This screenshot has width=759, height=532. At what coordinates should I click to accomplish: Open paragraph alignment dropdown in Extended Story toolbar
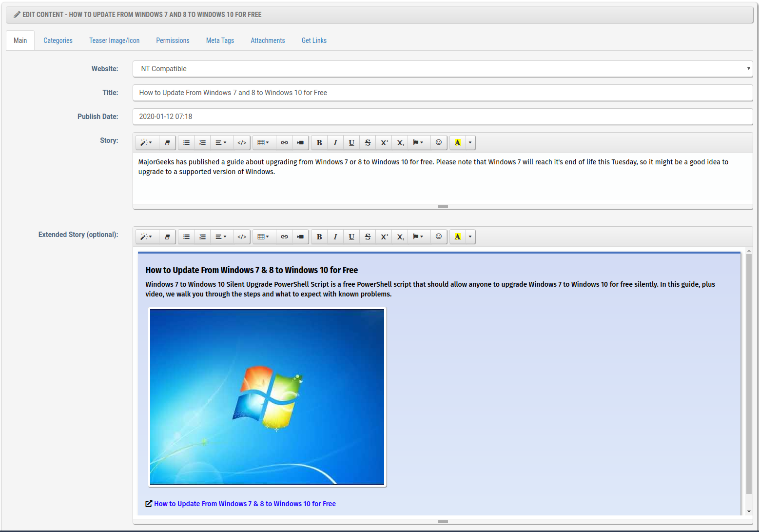click(x=221, y=236)
